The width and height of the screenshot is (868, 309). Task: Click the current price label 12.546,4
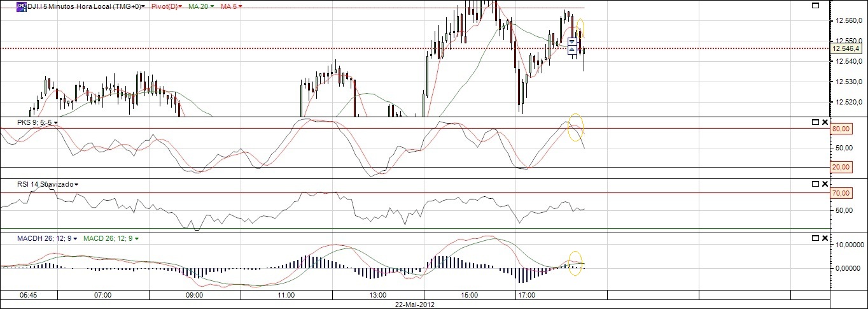click(846, 48)
